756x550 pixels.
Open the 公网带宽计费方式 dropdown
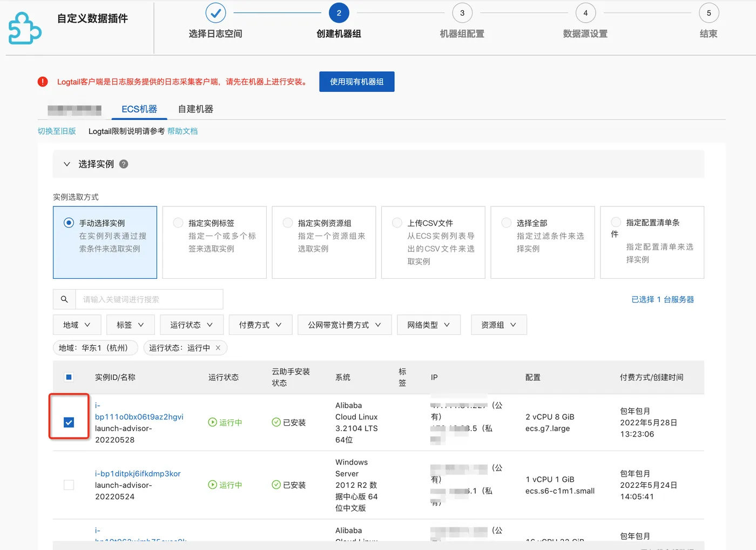[345, 325]
